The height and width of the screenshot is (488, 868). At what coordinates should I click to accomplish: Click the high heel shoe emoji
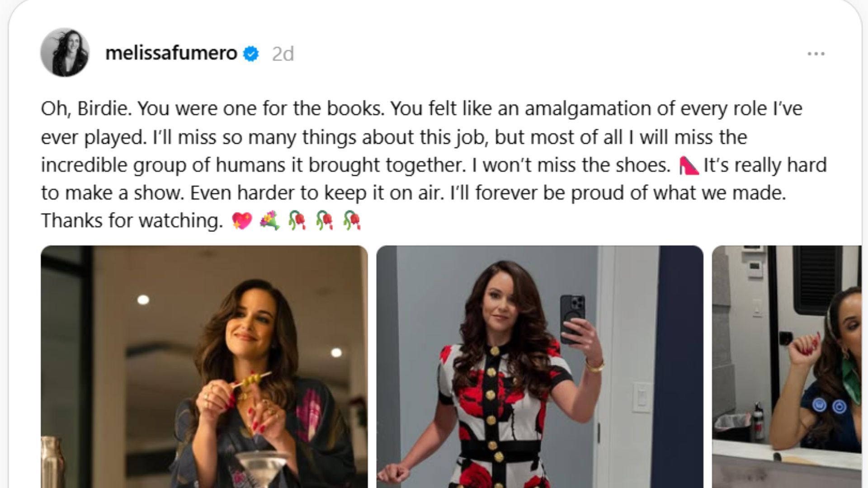pyautogui.click(x=689, y=165)
